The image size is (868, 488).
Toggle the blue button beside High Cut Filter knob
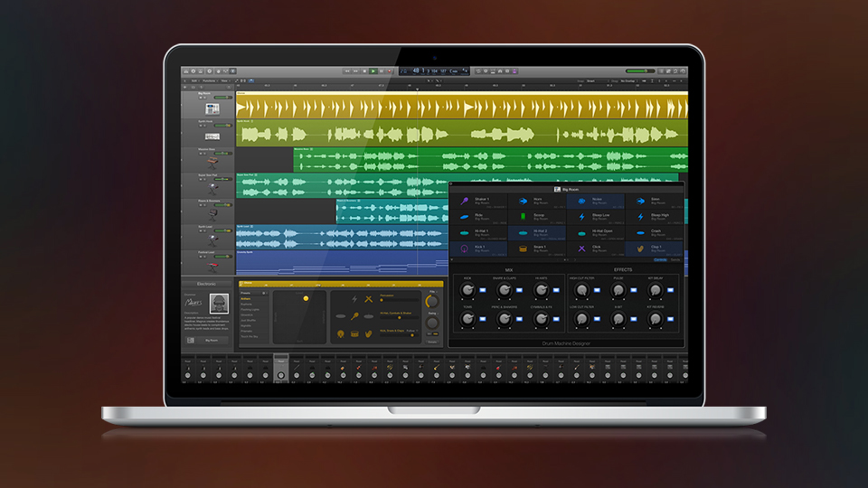pos(597,290)
